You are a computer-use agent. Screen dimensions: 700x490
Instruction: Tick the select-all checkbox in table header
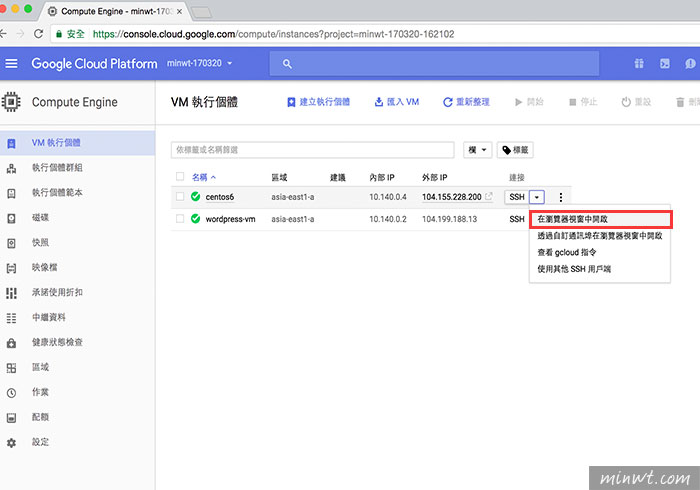[180, 176]
